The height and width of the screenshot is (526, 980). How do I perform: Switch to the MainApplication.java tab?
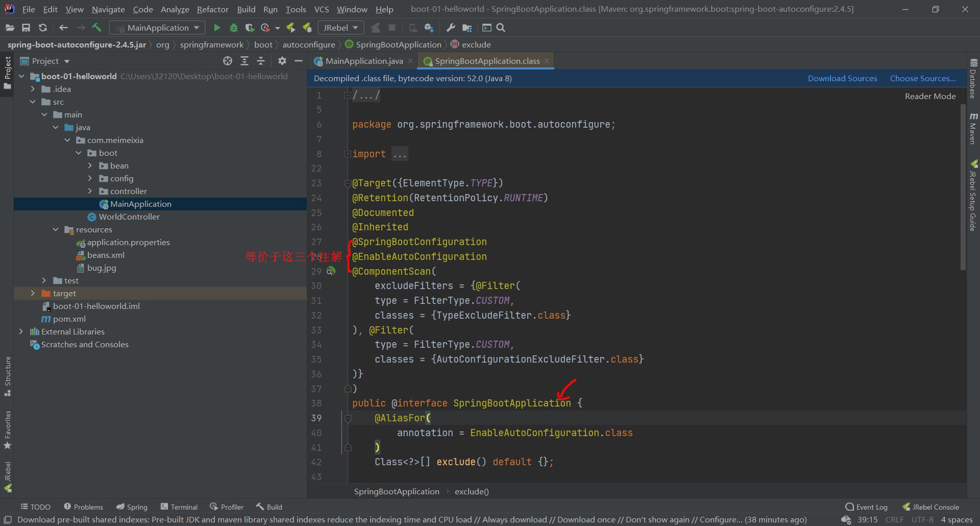pos(364,61)
